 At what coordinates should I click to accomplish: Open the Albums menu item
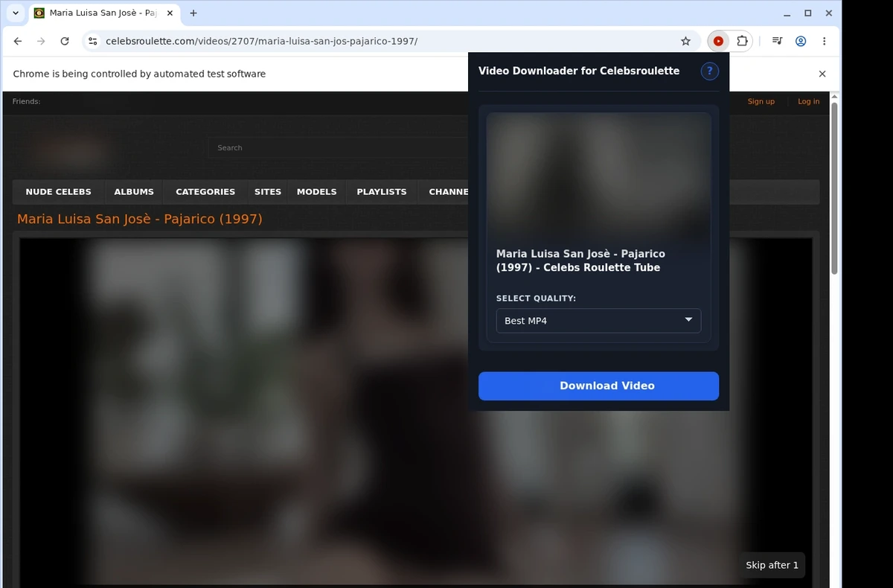(x=134, y=191)
